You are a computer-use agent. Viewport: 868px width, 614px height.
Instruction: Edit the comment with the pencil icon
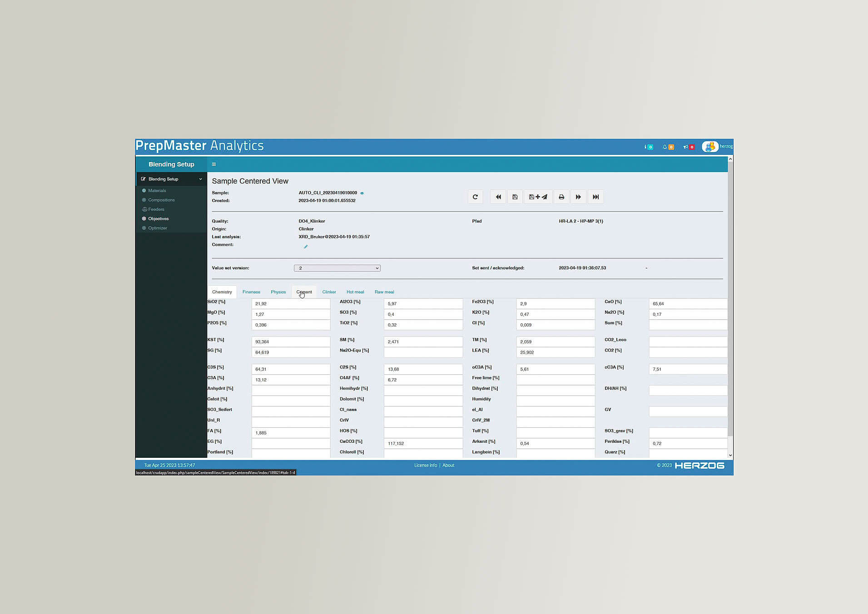point(306,247)
